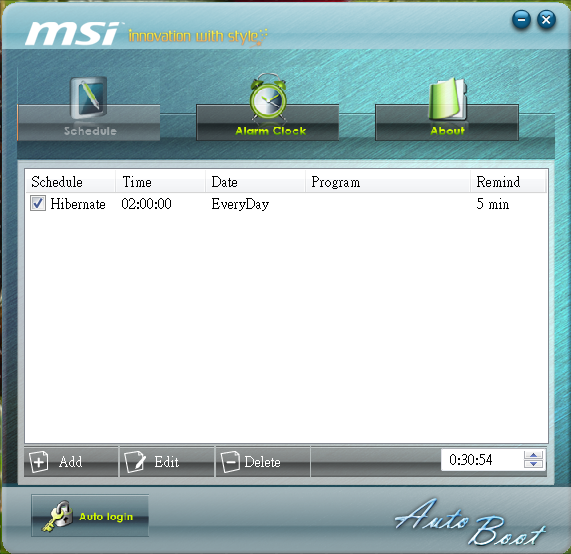Viewport: 571px width, 554px height.
Task: Click the Remind column header
Action: pos(509,182)
